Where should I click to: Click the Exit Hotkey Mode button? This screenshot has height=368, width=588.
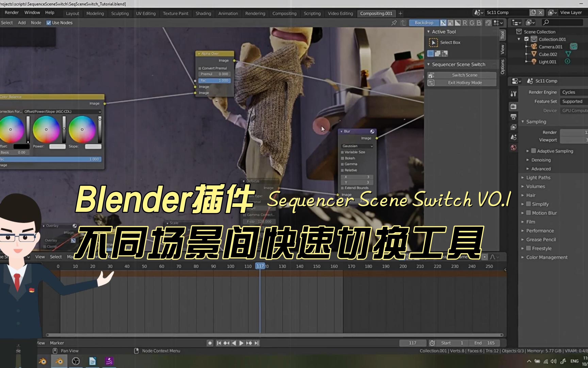pyautogui.click(x=462, y=83)
